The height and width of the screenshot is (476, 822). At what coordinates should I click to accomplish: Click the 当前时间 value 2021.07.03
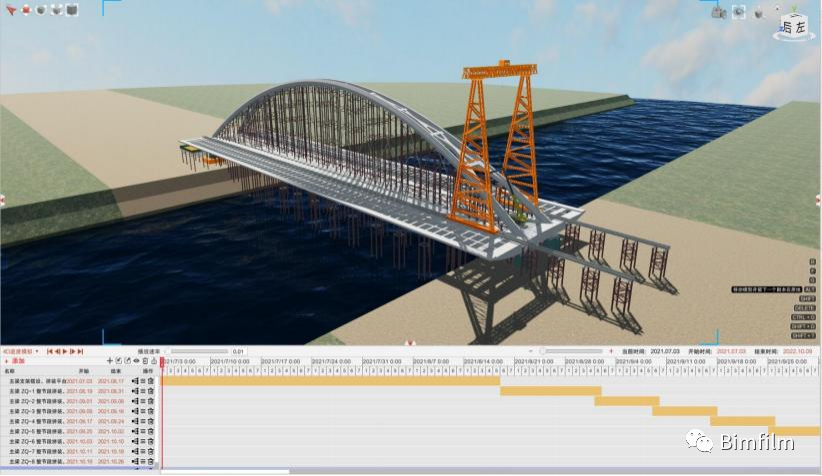[665, 351]
